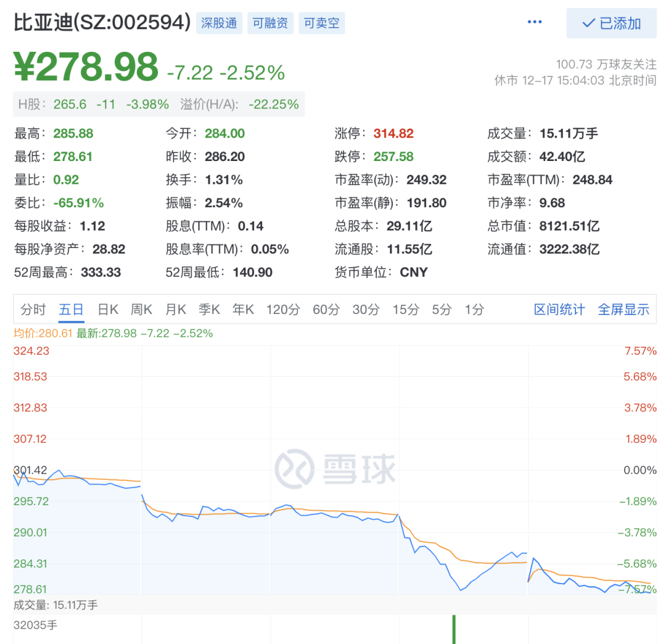Open the 周K chart tab

tap(141, 309)
